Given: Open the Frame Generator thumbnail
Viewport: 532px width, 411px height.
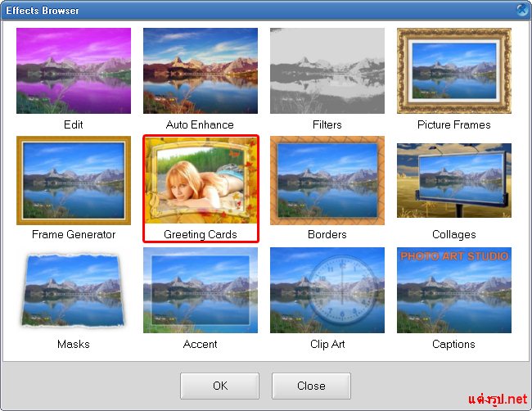Looking at the screenshot, I should click(x=74, y=180).
